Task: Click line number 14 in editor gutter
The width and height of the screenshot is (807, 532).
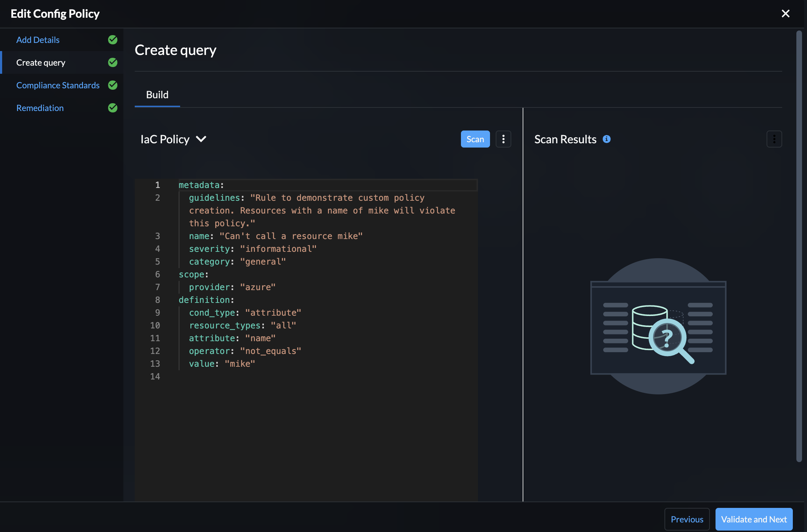Action: click(x=155, y=377)
